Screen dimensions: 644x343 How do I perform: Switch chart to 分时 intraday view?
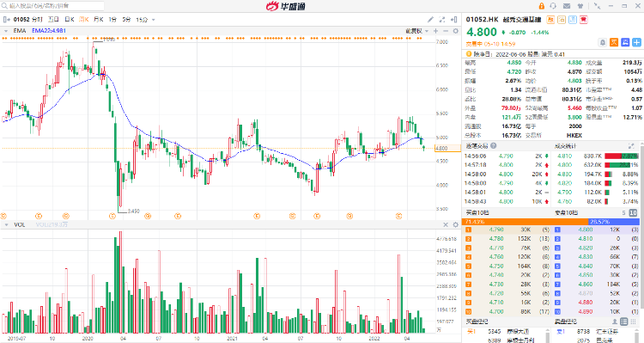[x=37, y=19]
